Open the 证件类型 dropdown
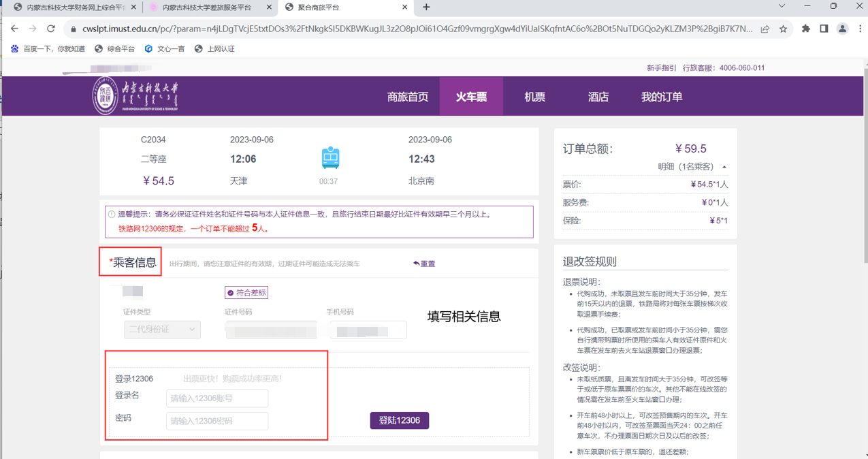Screen dimensions: 868x459 pos(162,330)
